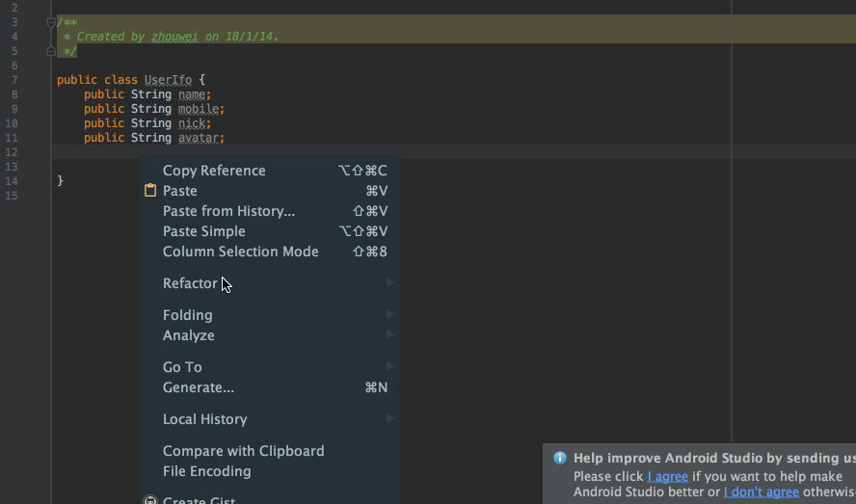Image resolution: width=856 pixels, height=504 pixels.
Task: Click the closing brace on line 14
Action: tap(60, 180)
